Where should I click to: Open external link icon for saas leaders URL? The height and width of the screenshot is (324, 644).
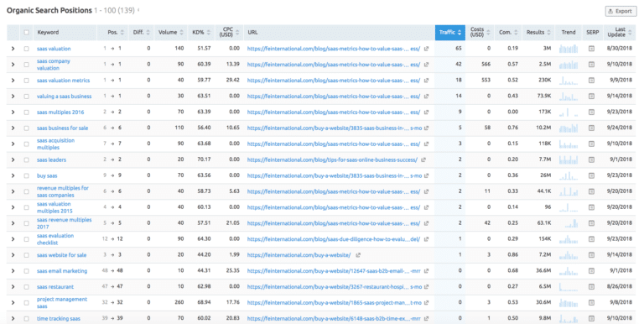click(x=423, y=159)
